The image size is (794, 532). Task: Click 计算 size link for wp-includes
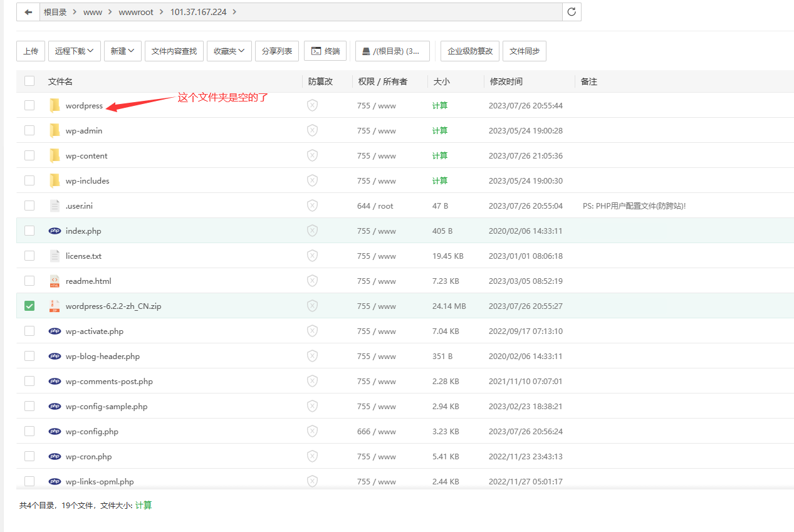tap(440, 180)
